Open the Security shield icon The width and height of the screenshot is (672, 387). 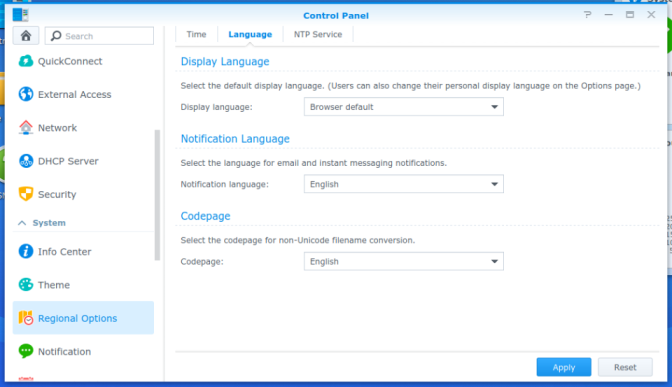[26, 194]
